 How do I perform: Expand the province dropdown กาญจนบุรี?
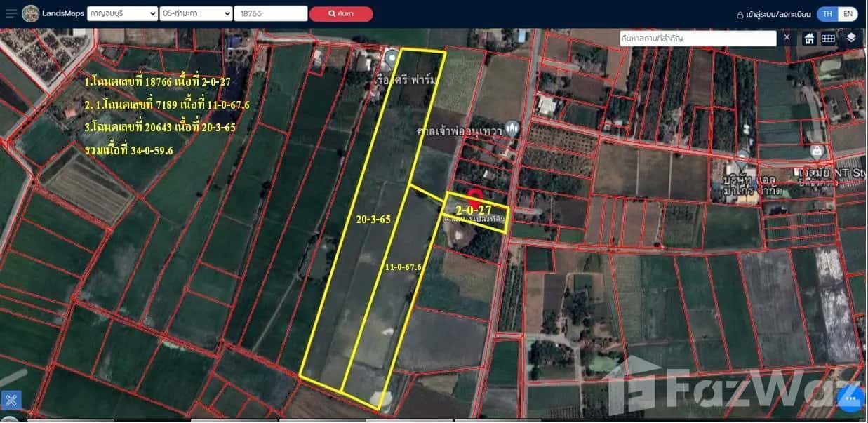coord(122,13)
